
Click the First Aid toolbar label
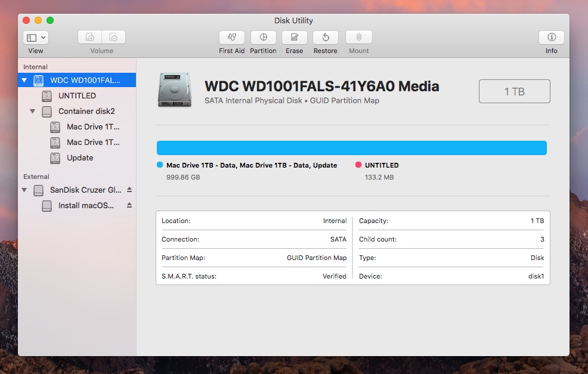(232, 51)
